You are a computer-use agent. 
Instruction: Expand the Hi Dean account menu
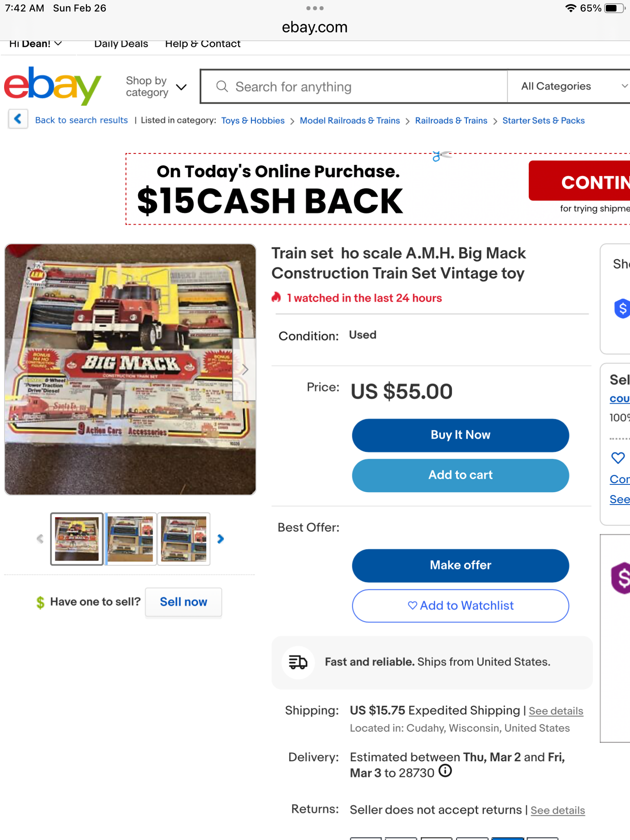tap(35, 44)
